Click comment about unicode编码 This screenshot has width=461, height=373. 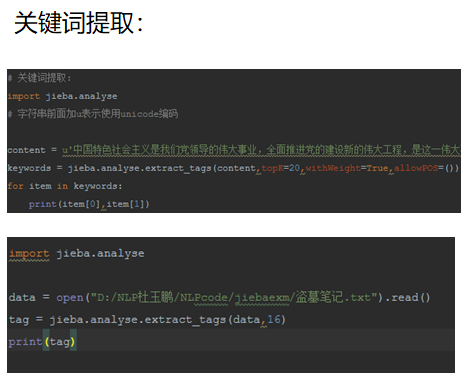[93, 114]
